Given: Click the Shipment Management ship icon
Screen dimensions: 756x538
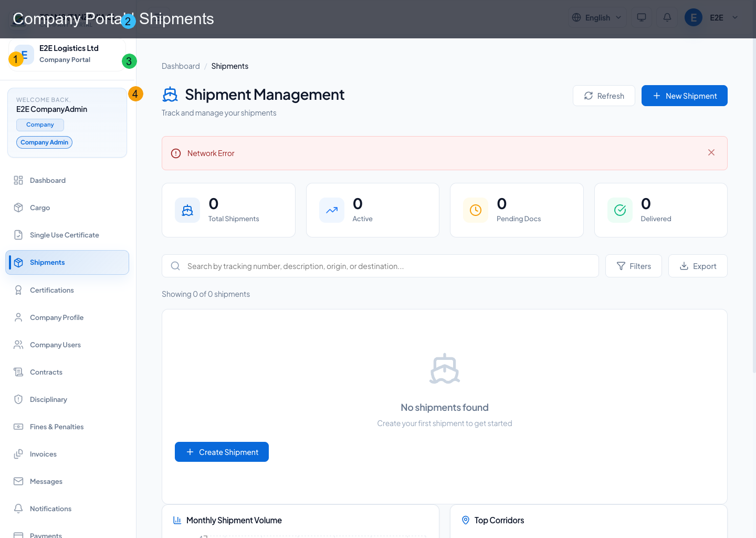Looking at the screenshot, I should (x=170, y=95).
